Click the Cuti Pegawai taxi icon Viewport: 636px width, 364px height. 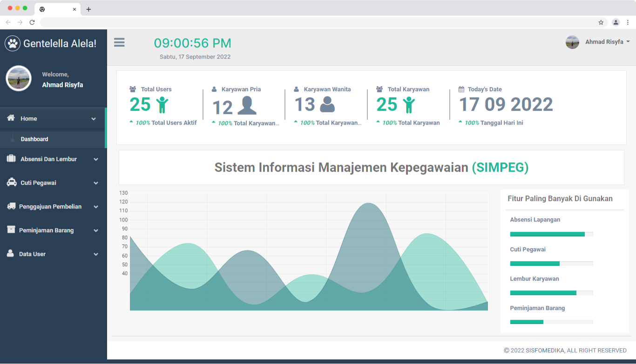pyautogui.click(x=11, y=182)
